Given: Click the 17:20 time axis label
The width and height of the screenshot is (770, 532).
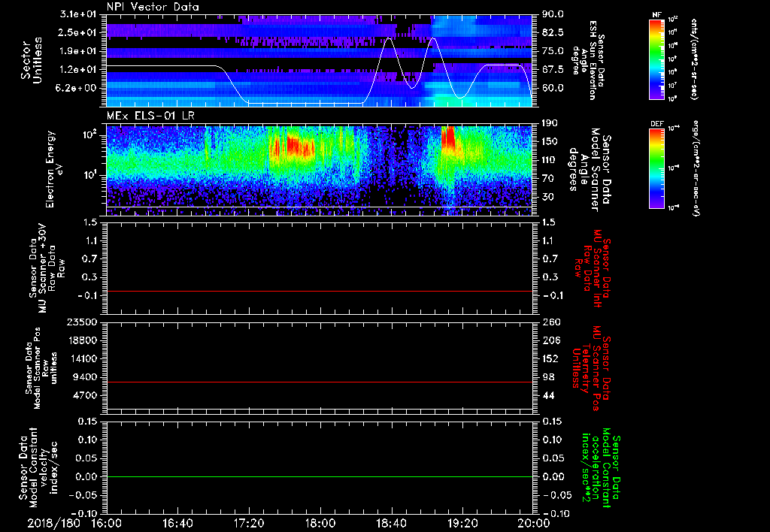Looking at the screenshot, I should pos(249,523).
